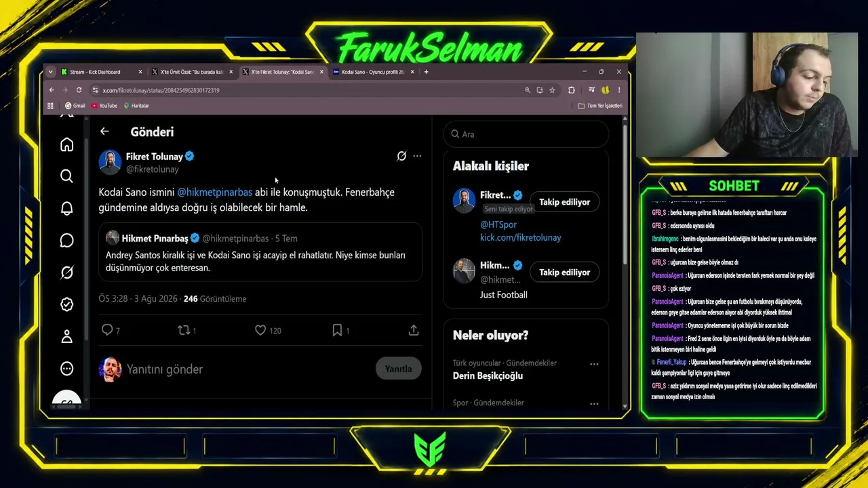Open options for the Spor · Gündemdekiler trend
The width and height of the screenshot is (868, 488).
tap(594, 404)
